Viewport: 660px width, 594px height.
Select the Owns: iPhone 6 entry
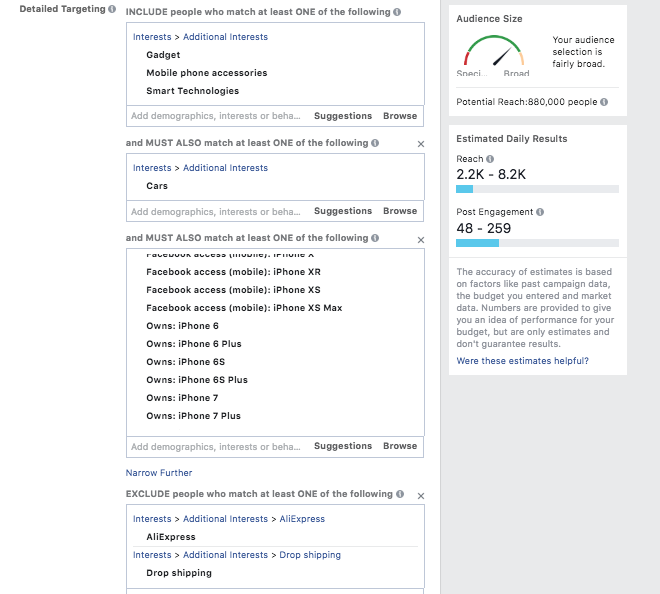[x=182, y=326]
